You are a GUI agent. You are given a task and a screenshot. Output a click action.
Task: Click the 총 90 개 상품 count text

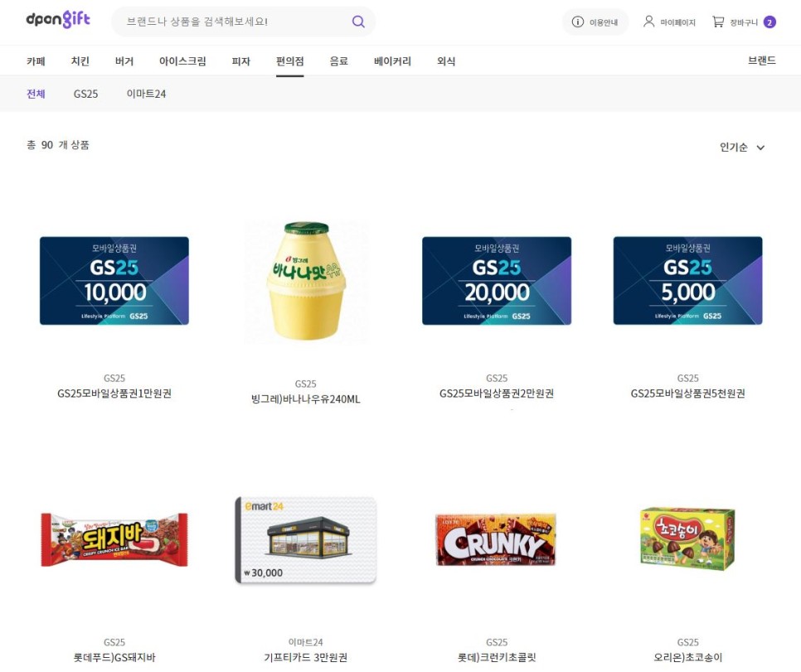tap(58, 145)
